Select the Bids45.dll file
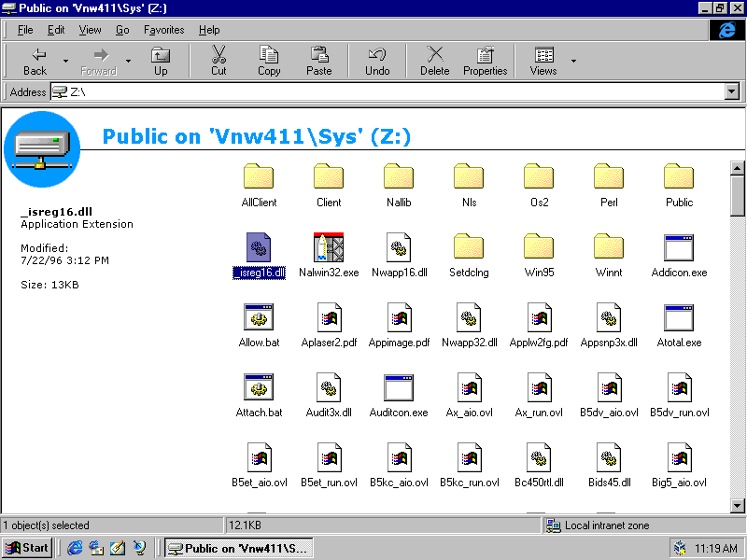This screenshot has width=747, height=560. pyautogui.click(x=609, y=466)
